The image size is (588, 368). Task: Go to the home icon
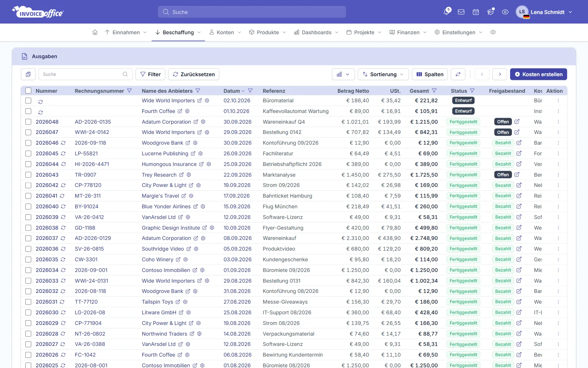[95, 32]
